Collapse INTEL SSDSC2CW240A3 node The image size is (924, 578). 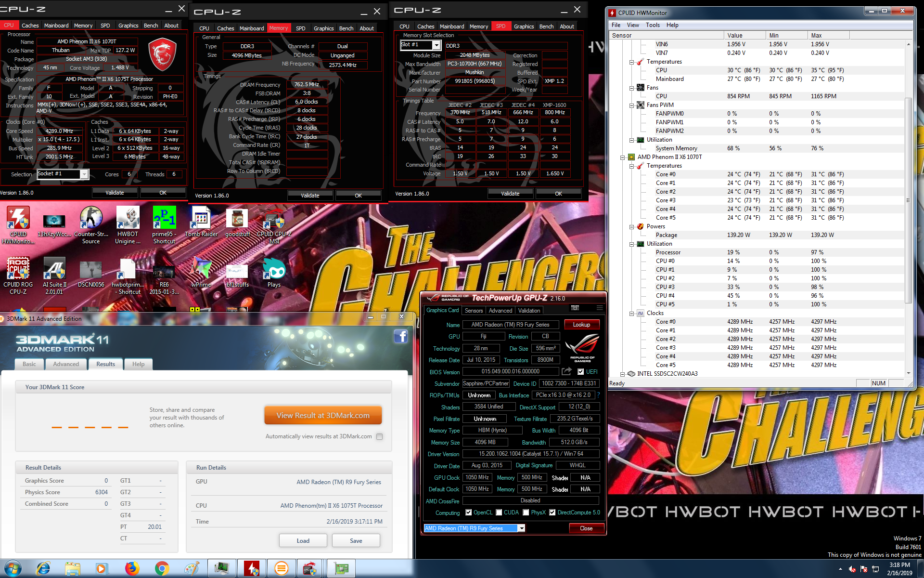pyautogui.click(x=622, y=374)
